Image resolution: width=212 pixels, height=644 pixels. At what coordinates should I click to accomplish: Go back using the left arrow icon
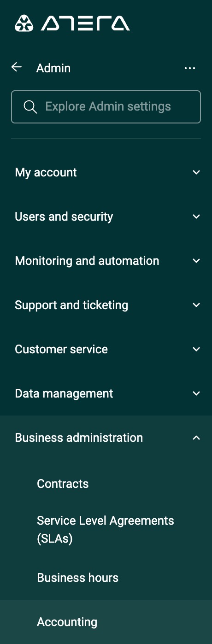click(17, 68)
